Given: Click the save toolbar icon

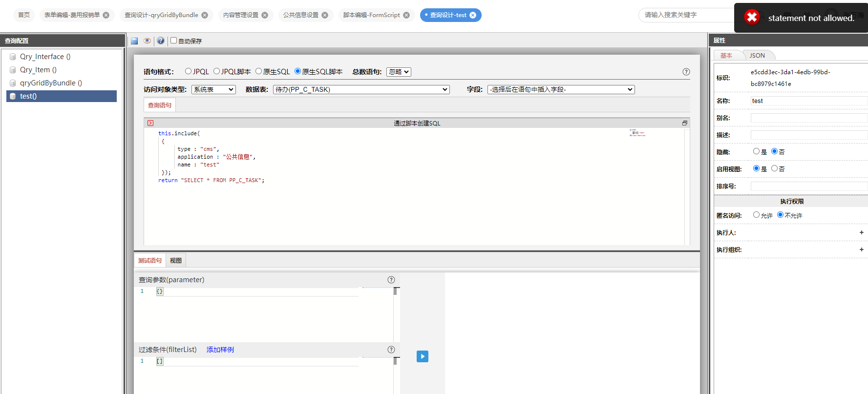Looking at the screenshot, I should (x=134, y=41).
